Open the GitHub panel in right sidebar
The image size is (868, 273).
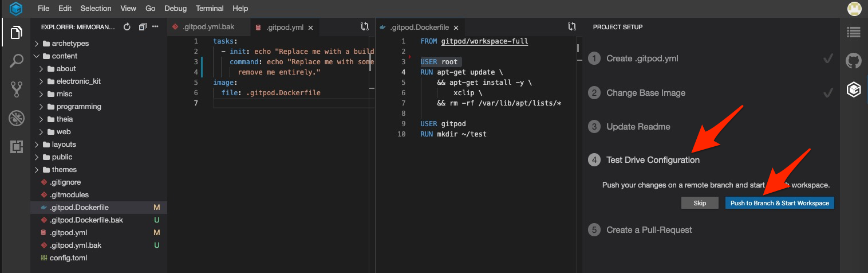click(854, 61)
